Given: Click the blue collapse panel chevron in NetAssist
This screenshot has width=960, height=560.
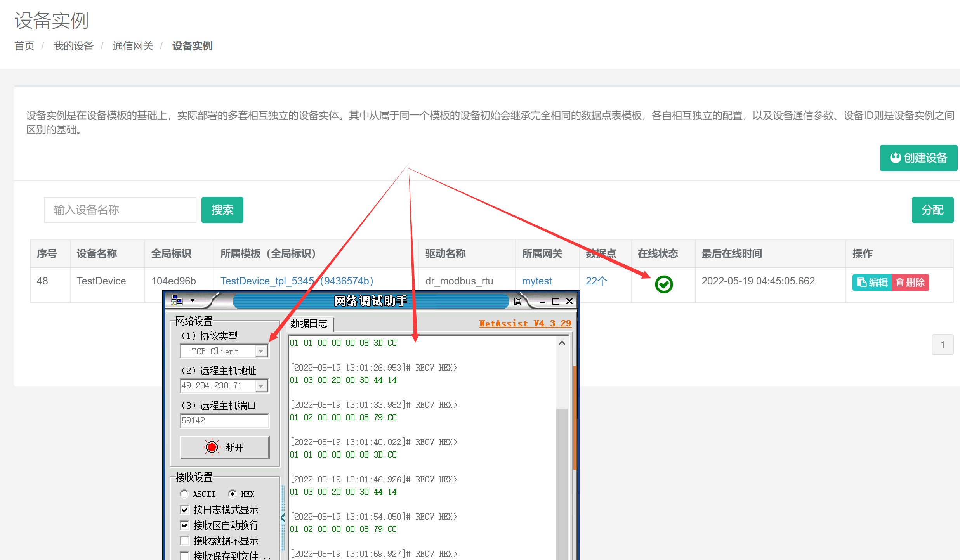Looking at the screenshot, I should click(283, 517).
